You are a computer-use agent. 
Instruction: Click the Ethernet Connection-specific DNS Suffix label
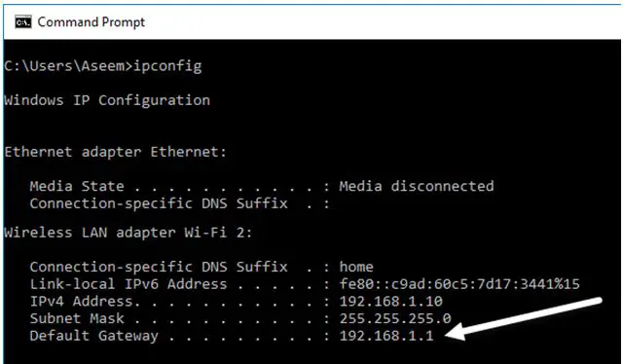[159, 203]
